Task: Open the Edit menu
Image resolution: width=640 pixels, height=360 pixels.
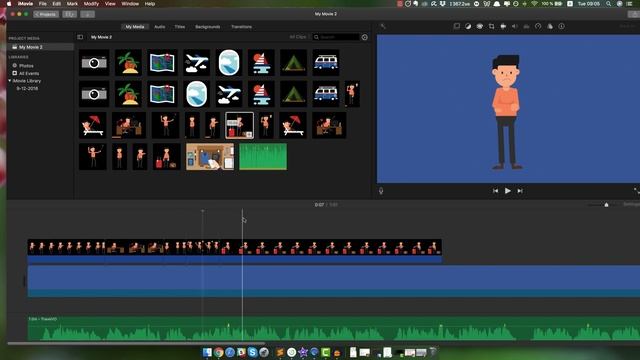Action: (x=56, y=4)
